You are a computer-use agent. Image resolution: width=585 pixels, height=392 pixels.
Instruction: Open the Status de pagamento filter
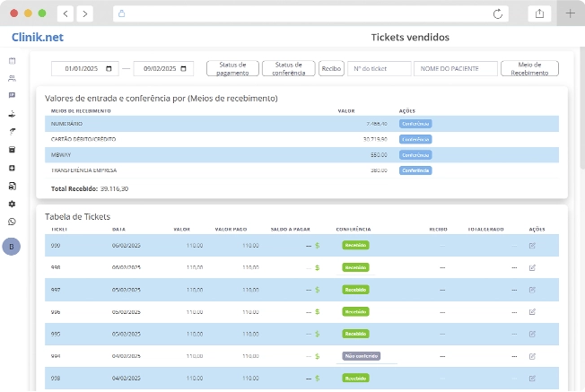232,68
